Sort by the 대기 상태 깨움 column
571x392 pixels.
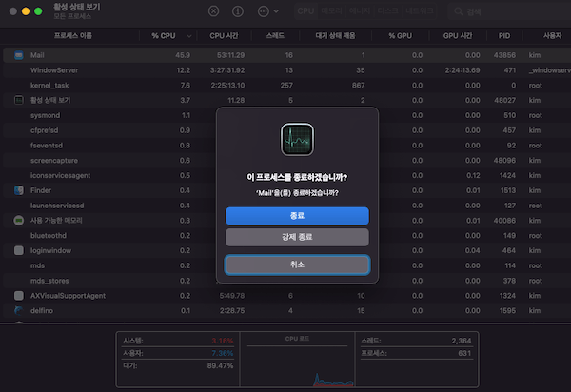click(x=335, y=35)
